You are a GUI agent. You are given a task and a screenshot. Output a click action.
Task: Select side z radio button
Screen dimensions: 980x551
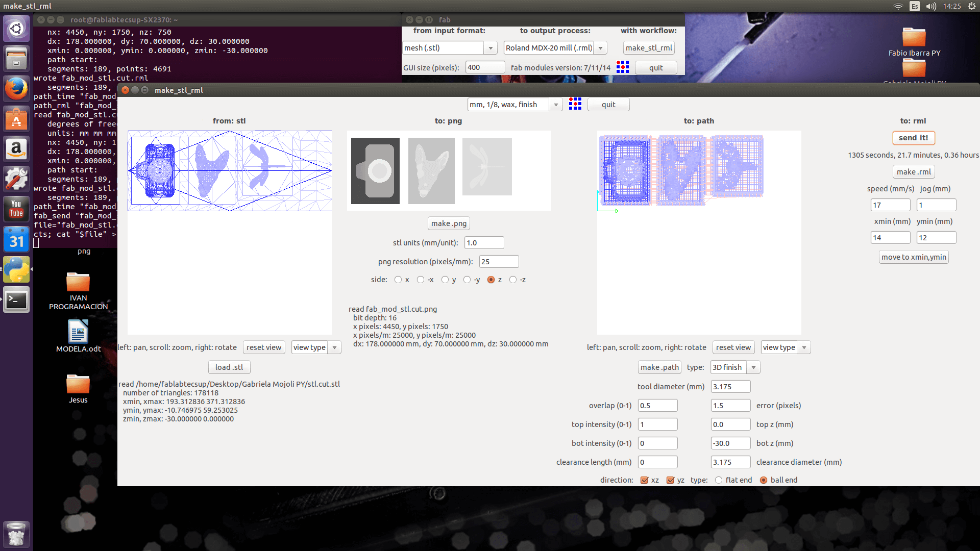coord(491,280)
